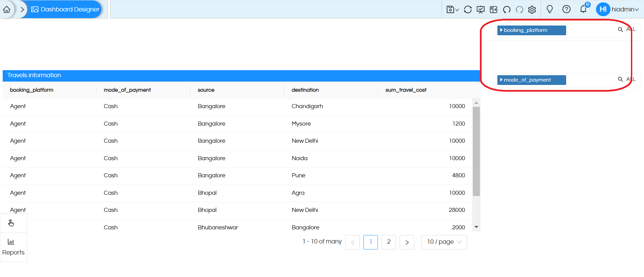Expand the booking_platform filter
This screenshot has height=277, width=644.
pyautogui.click(x=532, y=30)
